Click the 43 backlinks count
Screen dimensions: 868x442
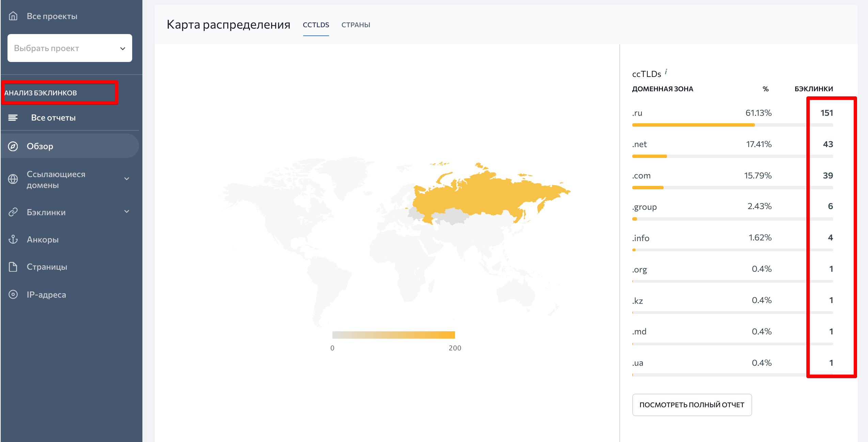point(828,144)
